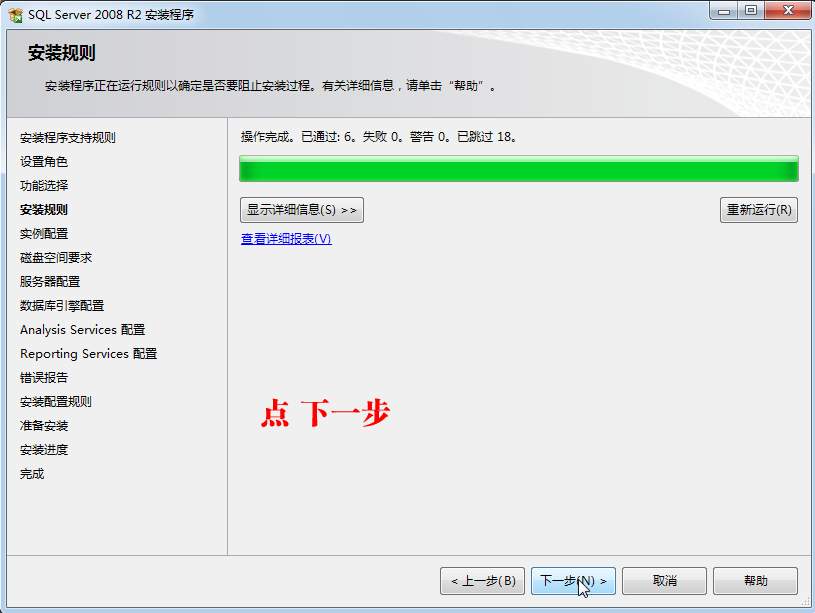Cancel setup with 取消 button
The image size is (815, 613).
pos(664,581)
